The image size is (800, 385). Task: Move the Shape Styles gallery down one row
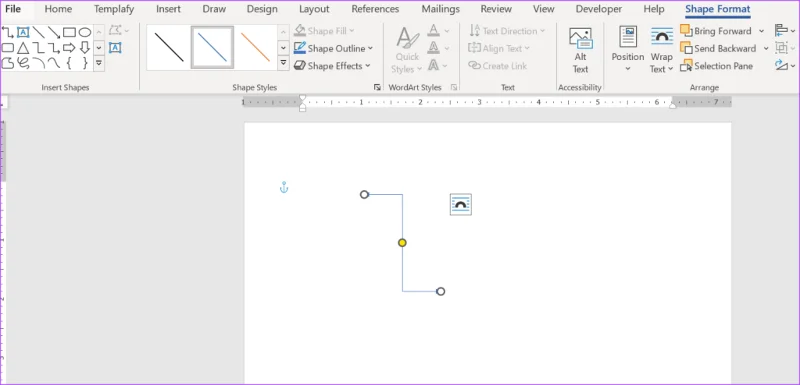click(x=284, y=48)
